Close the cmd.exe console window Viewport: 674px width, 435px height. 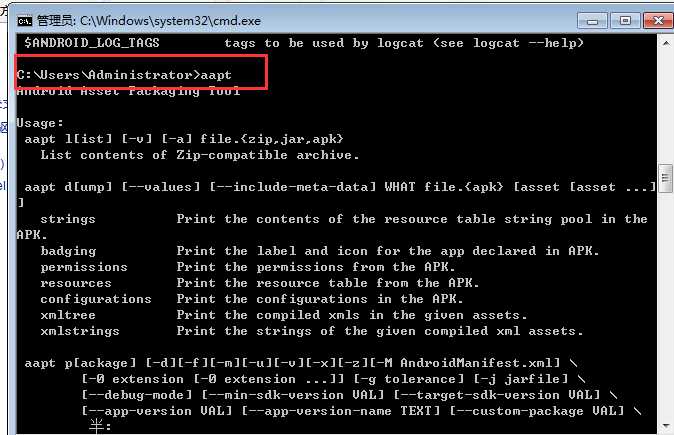coord(658,21)
